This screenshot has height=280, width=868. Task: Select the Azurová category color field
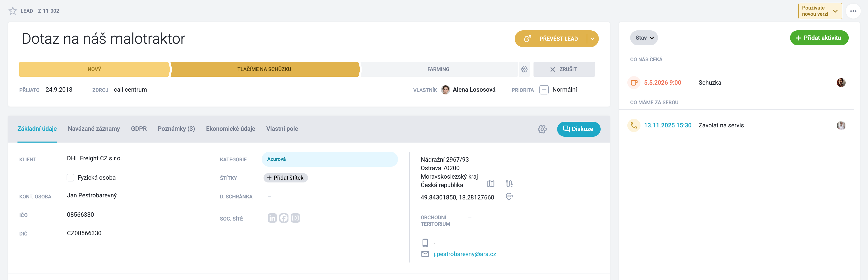click(330, 159)
